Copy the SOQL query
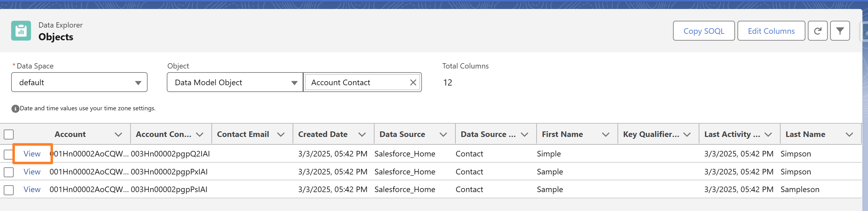Screen dimensions: 868x211 (x=704, y=31)
